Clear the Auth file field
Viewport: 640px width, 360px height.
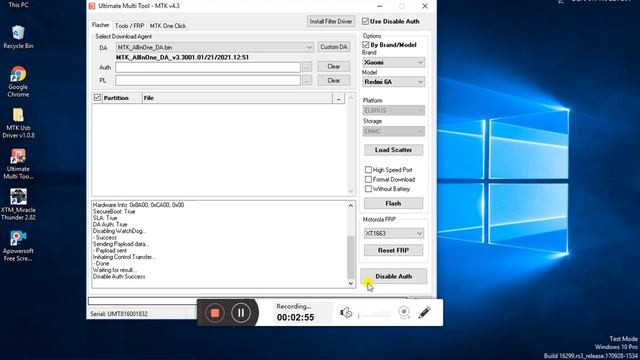(333, 66)
